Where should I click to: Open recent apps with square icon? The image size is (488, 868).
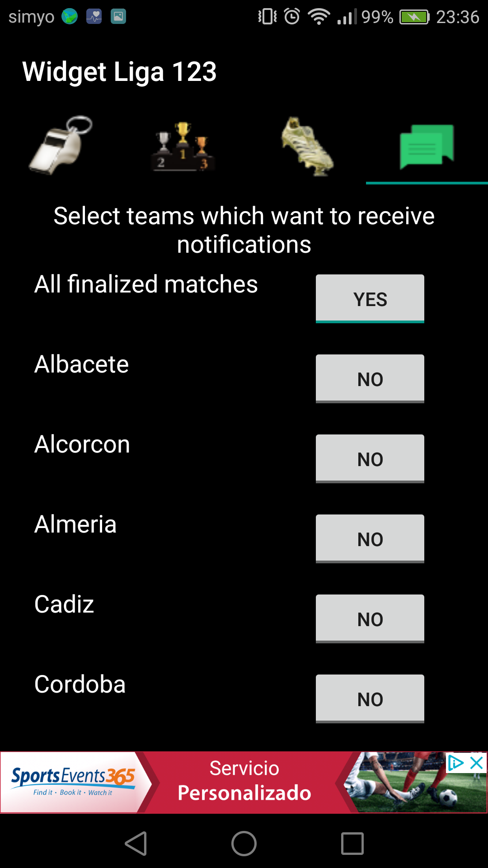pyautogui.click(x=352, y=844)
